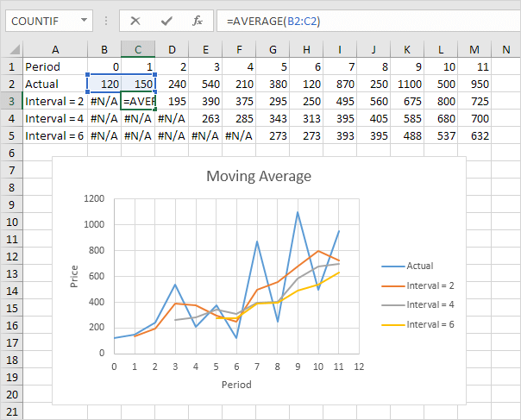Click inside the Name Box showing COUNTIF

coord(43,20)
